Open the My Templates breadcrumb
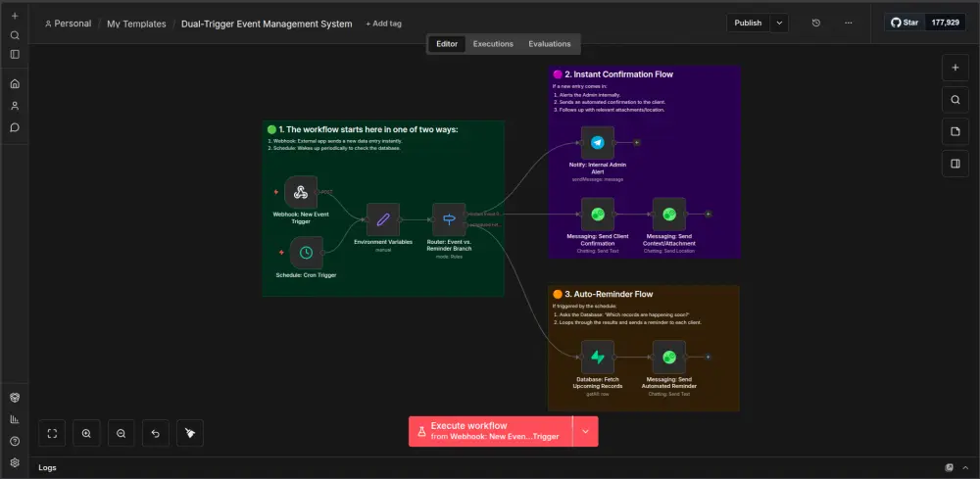The width and height of the screenshot is (980, 479). [x=136, y=24]
